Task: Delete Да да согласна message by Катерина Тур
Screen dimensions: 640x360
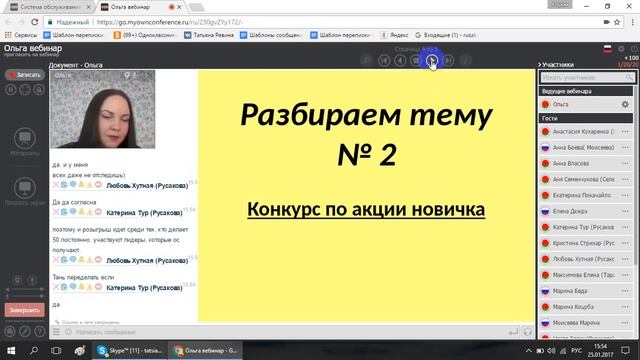Action: [x=56, y=212]
